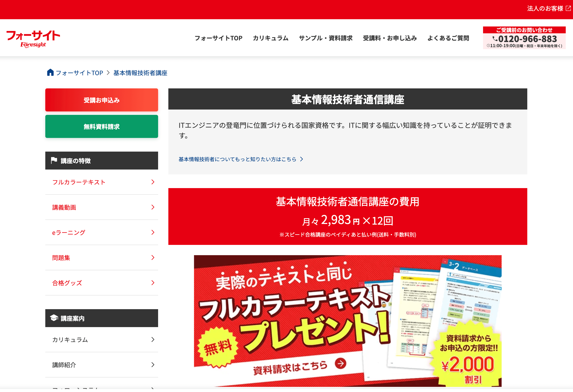Click the フォーサイト Foresight logo
The image size is (573, 392).
coord(33,38)
